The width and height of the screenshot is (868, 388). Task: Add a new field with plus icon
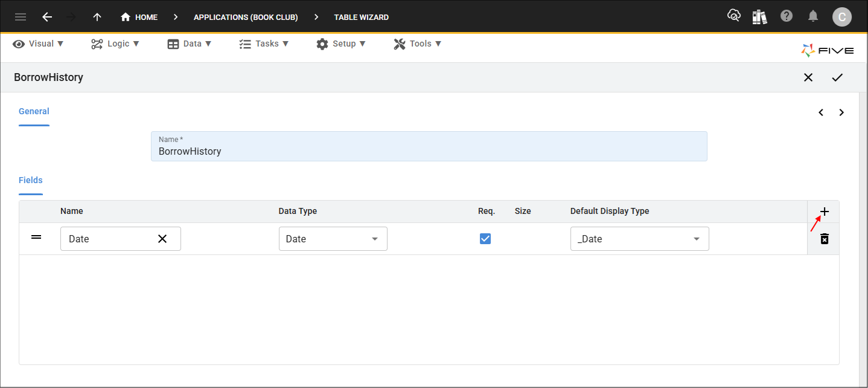[x=825, y=212]
